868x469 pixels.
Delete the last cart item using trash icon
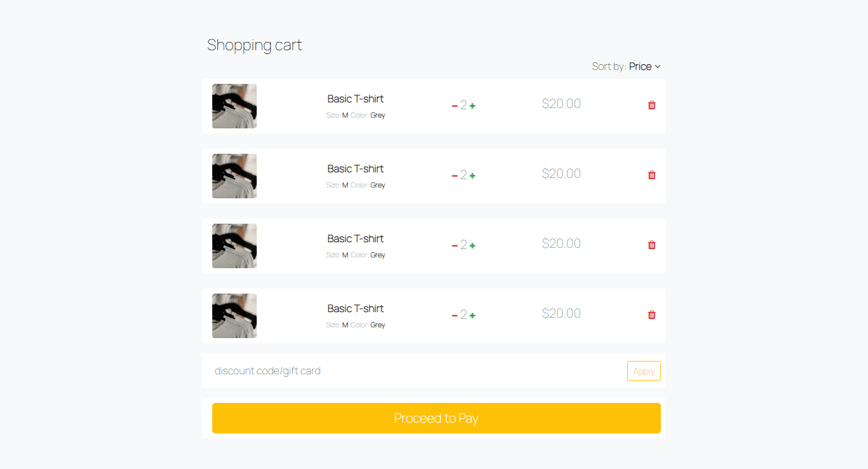pyautogui.click(x=651, y=314)
